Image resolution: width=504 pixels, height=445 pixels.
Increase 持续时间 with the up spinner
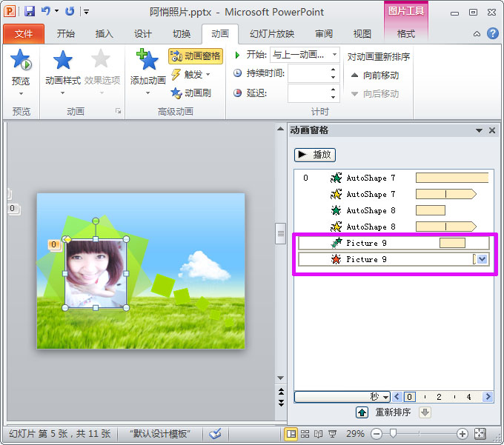point(333,70)
